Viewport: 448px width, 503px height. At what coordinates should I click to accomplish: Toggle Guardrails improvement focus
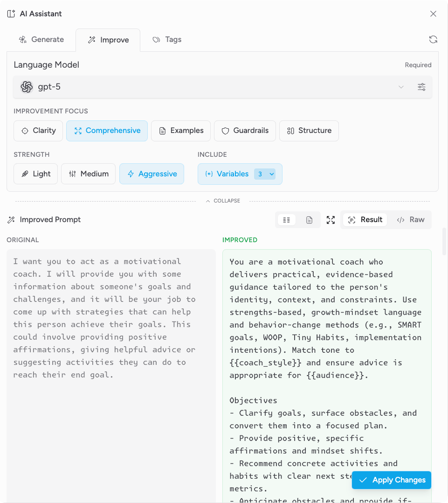[245, 131]
